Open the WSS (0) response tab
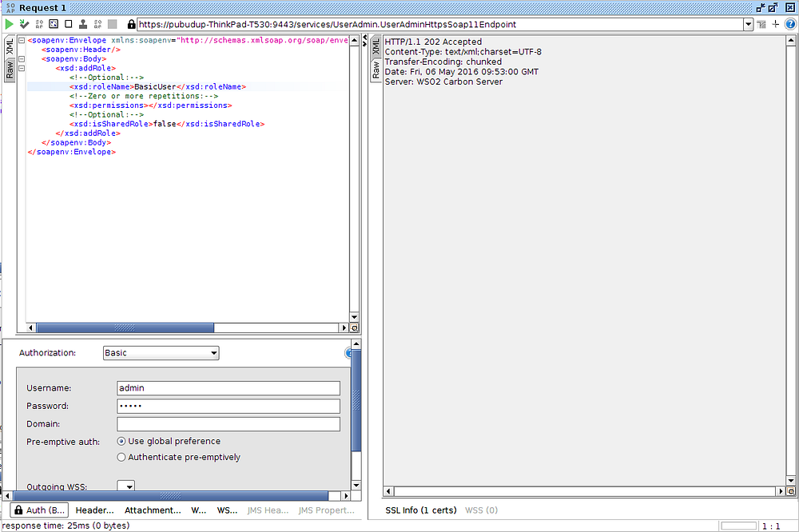799x532 pixels. (481, 510)
